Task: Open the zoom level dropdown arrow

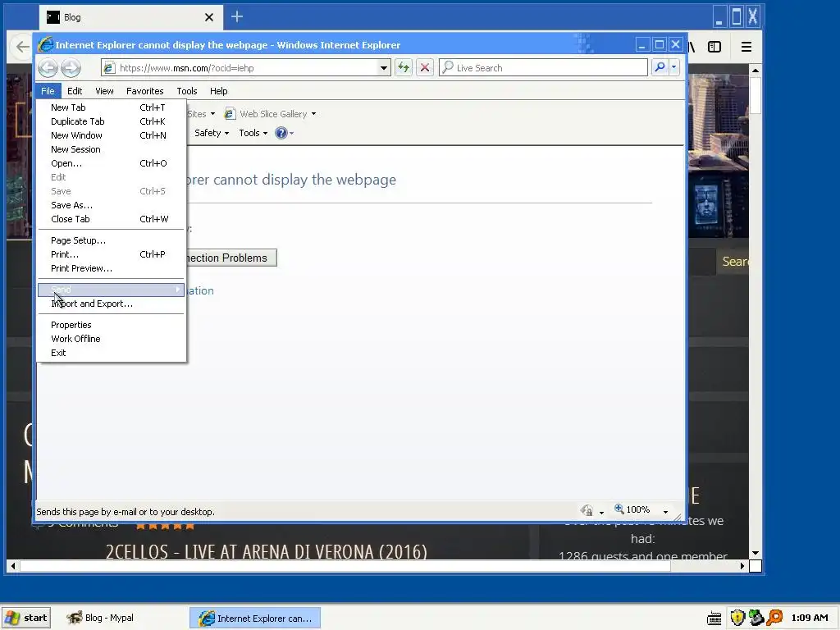Action: pos(665,511)
